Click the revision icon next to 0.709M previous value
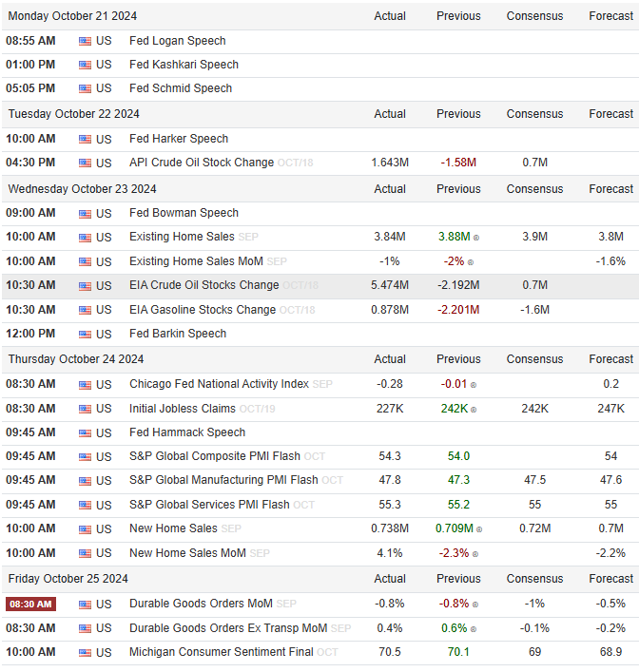 (479, 529)
